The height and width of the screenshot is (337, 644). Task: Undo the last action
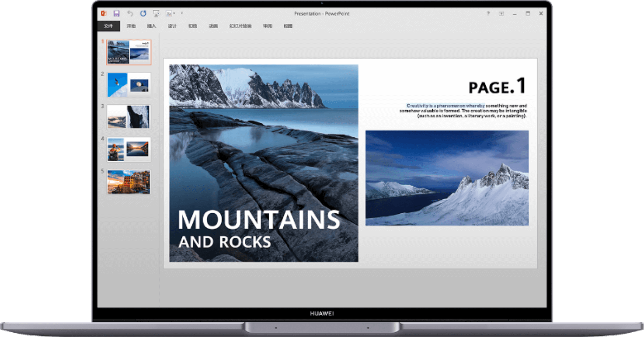[130, 14]
